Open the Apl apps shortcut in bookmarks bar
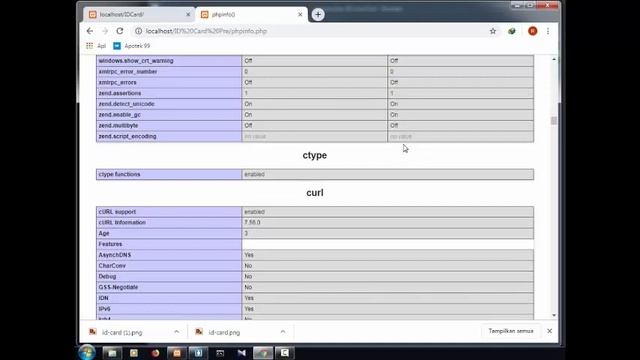 pos(96,46)
